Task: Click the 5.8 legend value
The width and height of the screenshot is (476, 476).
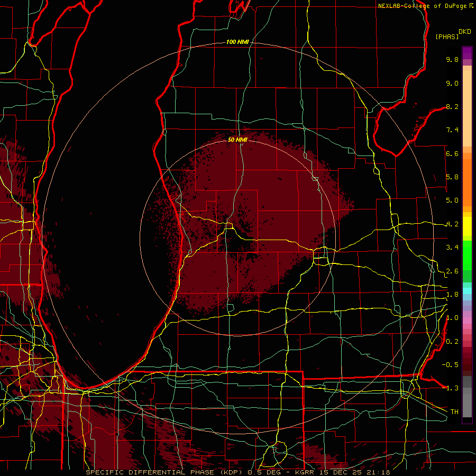Action: click(452, 177)
